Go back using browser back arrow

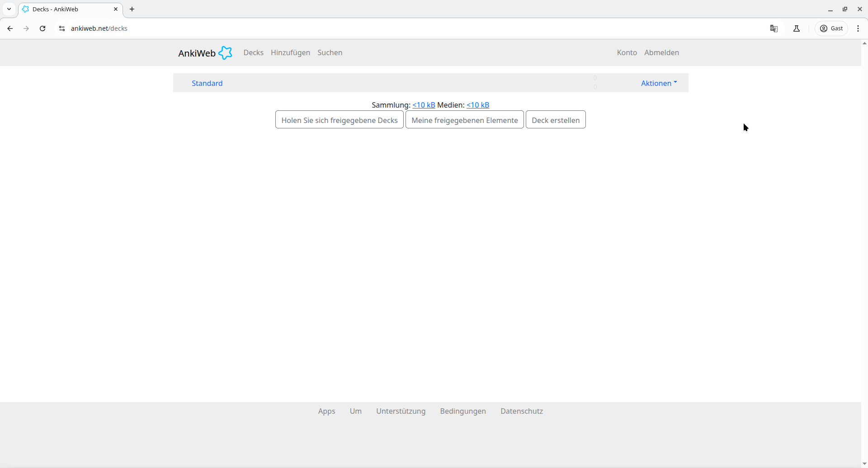[10, 28]
